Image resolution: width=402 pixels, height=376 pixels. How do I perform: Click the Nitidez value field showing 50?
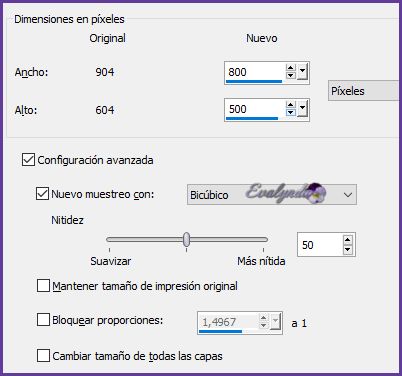pyautogui.click(x=320, y=245)
